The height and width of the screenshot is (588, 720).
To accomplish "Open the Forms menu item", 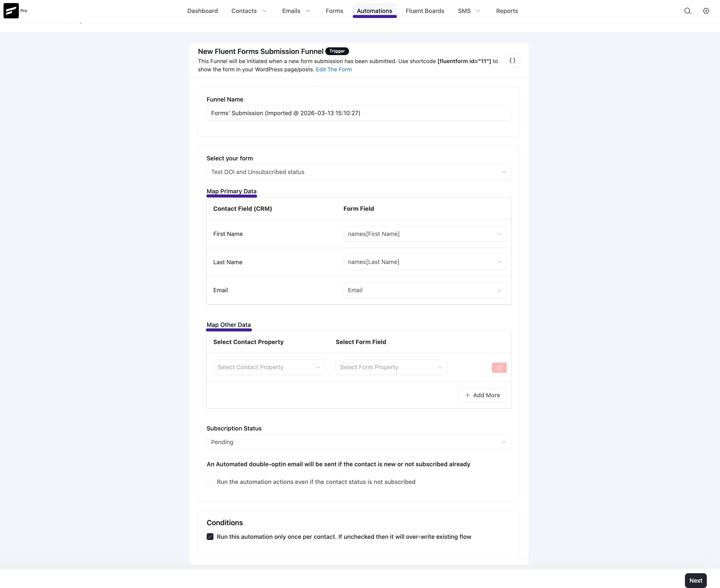I will (334, 11).
